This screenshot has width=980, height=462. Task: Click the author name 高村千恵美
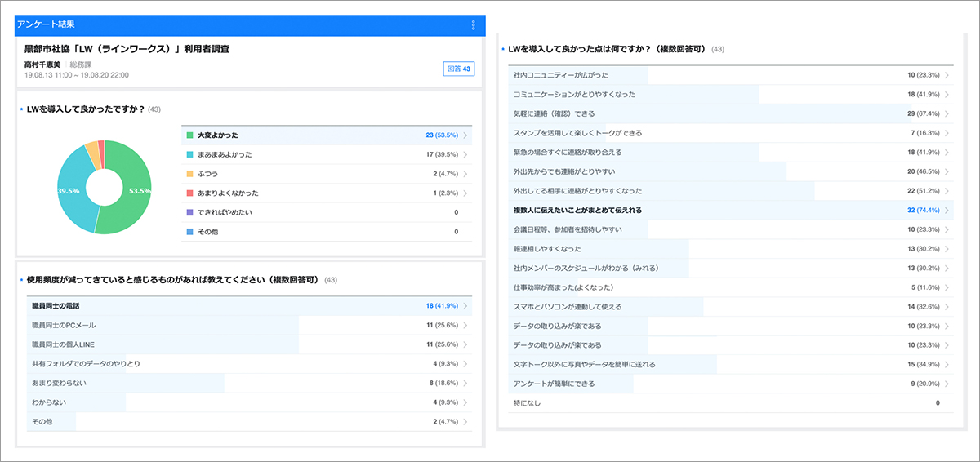(x=42, y=64)
